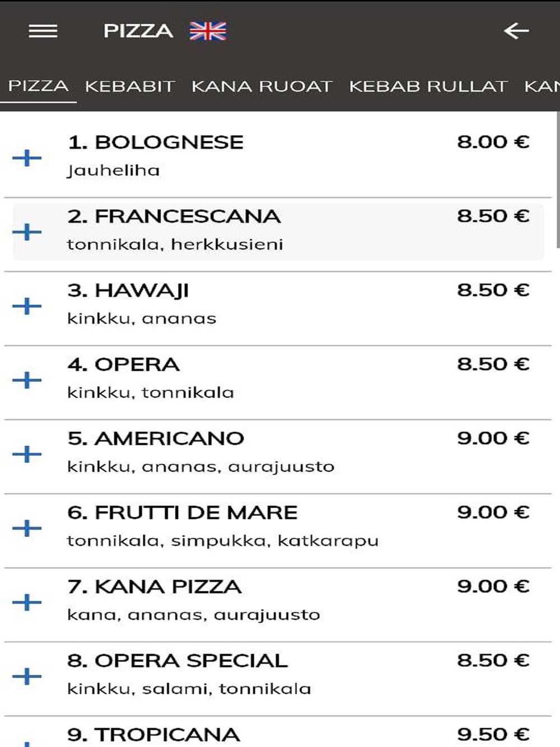This screenshot has width=560, height=747.
Task: Click the 8.00 € Bolognese price
Action: tap(493, 142)
